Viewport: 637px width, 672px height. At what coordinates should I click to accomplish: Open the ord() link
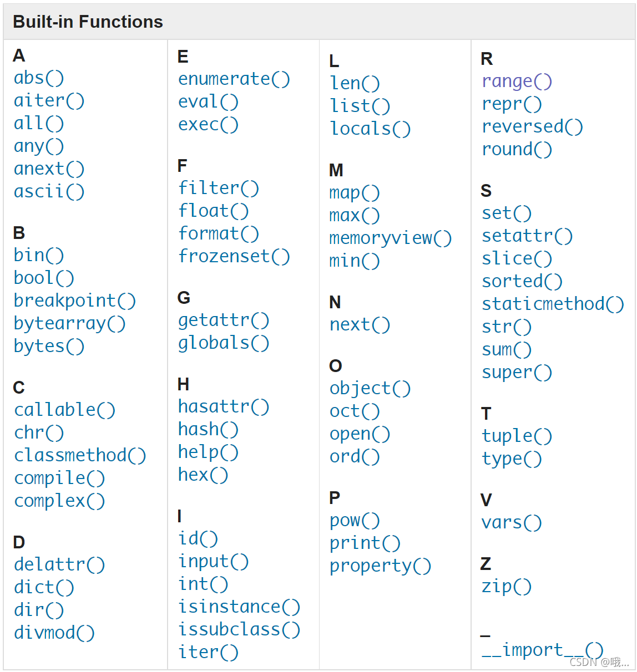click(355, 457)
